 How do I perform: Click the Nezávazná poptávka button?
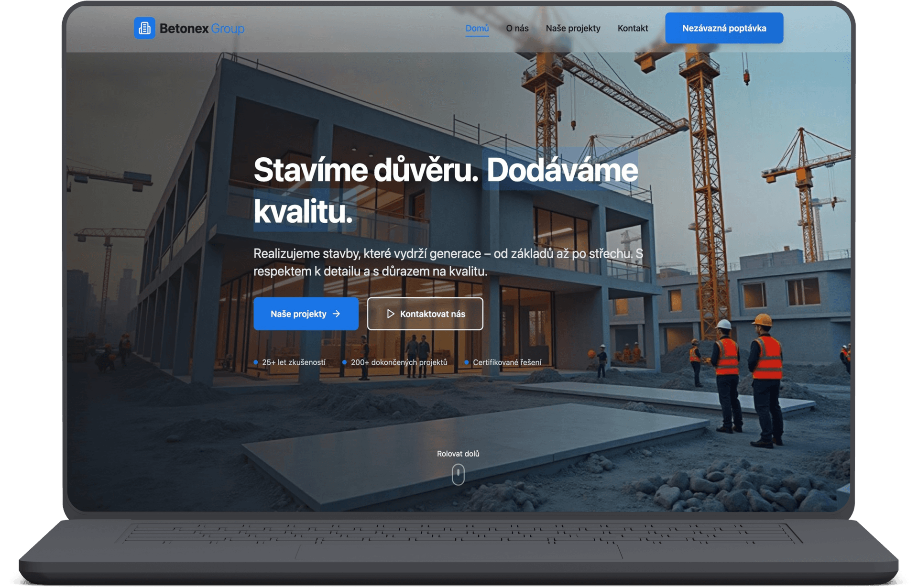coord(724,28)
